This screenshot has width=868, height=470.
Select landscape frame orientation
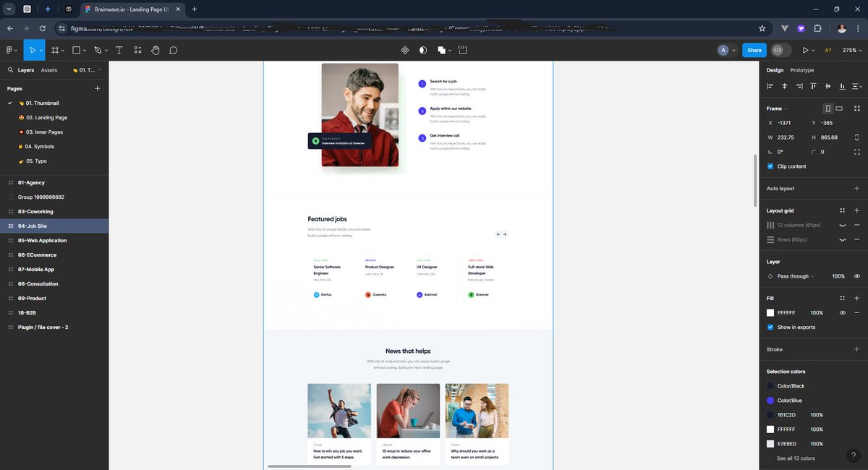[x=839, y=108]
